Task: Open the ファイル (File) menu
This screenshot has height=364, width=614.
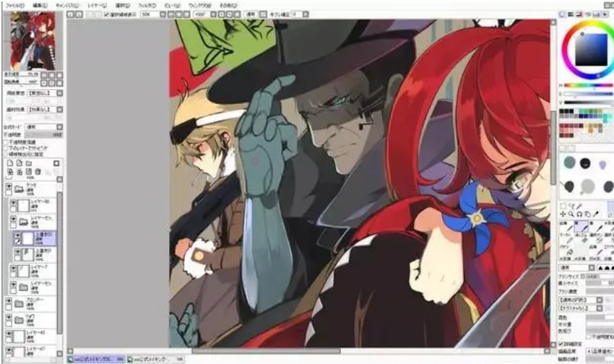Action: (15, 6)
